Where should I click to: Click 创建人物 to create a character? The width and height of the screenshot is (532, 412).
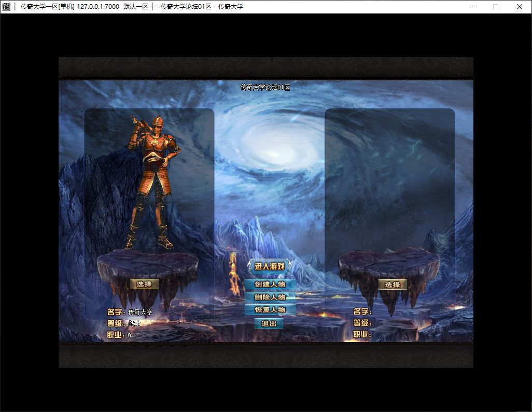[270, 284]
